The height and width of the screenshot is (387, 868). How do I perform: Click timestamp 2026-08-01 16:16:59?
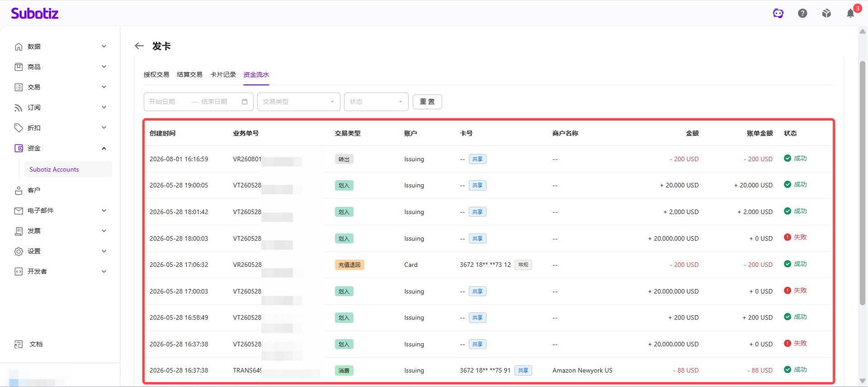[x=179, y=159]
